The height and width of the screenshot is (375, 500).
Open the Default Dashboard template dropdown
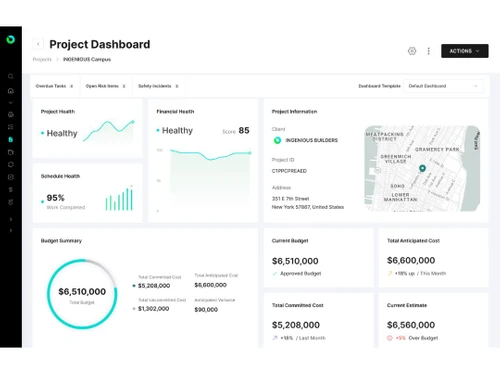click(x=443, y=86)
